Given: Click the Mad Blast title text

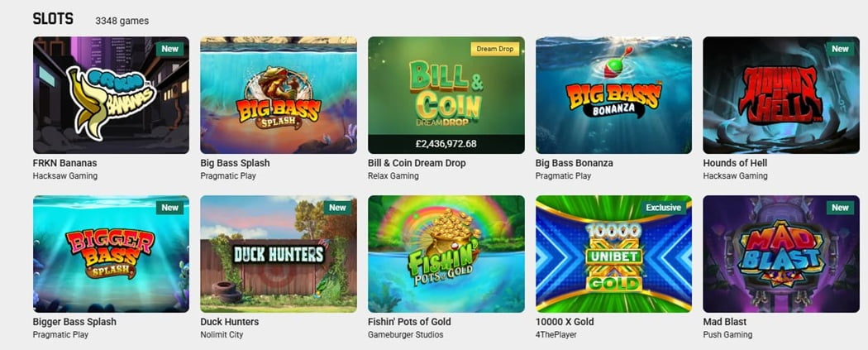Looking at the screenshot, I should click(x=725, y=322).
